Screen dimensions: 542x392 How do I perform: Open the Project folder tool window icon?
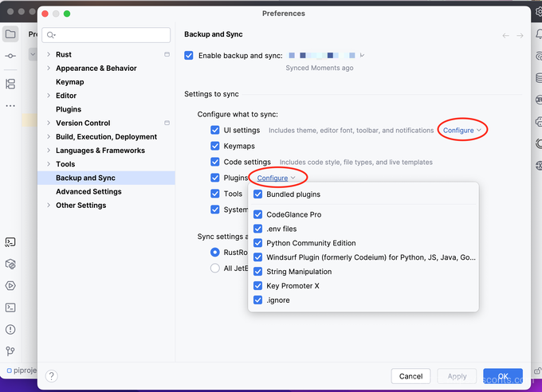(10, 34)
